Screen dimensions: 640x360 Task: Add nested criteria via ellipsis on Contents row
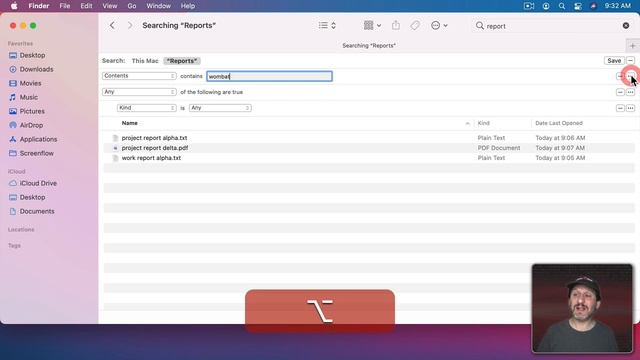pyautogui.click(x=631, y=76)
